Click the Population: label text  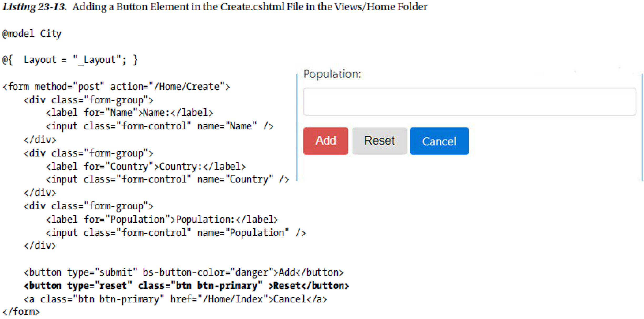[332, 74]
